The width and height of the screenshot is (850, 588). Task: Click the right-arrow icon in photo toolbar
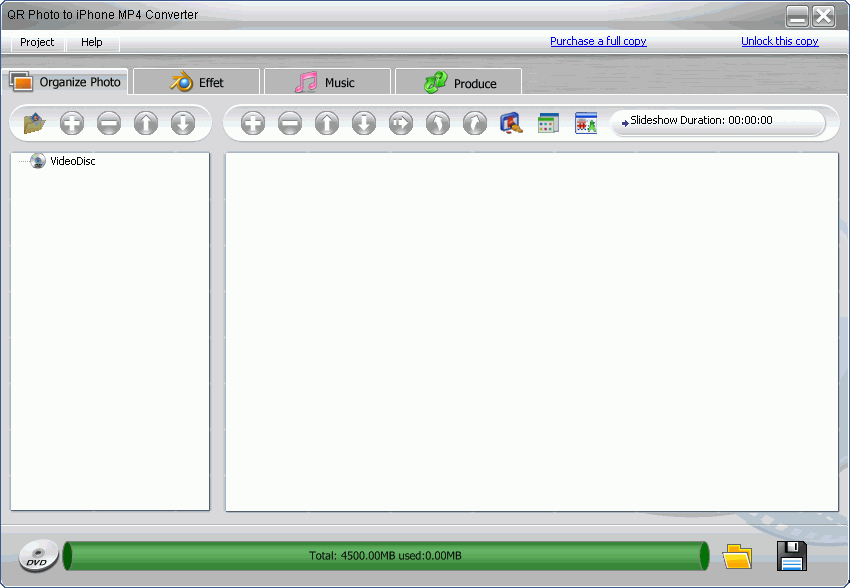(x=401, y=123)
